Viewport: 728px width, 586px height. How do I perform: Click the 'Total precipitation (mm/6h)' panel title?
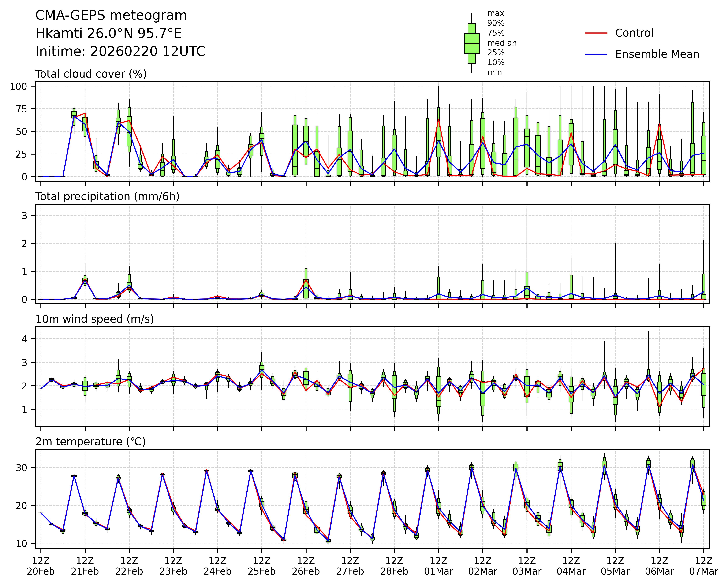coord(107,197)
